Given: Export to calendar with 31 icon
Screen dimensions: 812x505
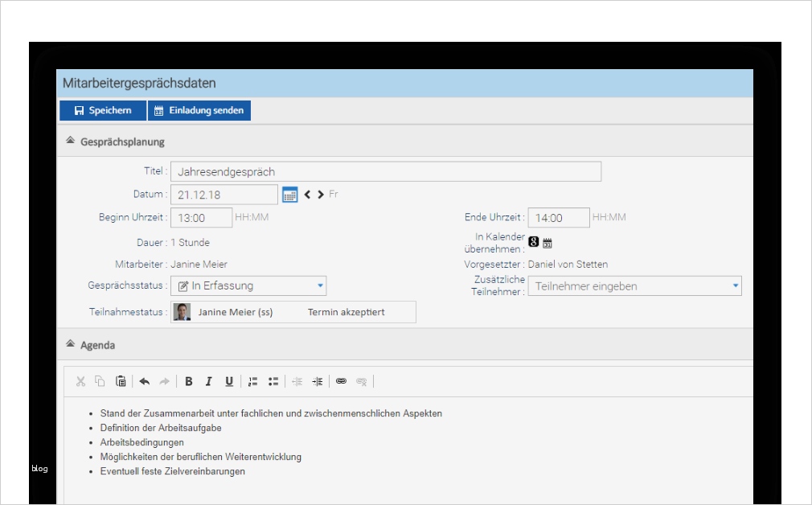Looking at the screenshot, I should click(547, 243).
